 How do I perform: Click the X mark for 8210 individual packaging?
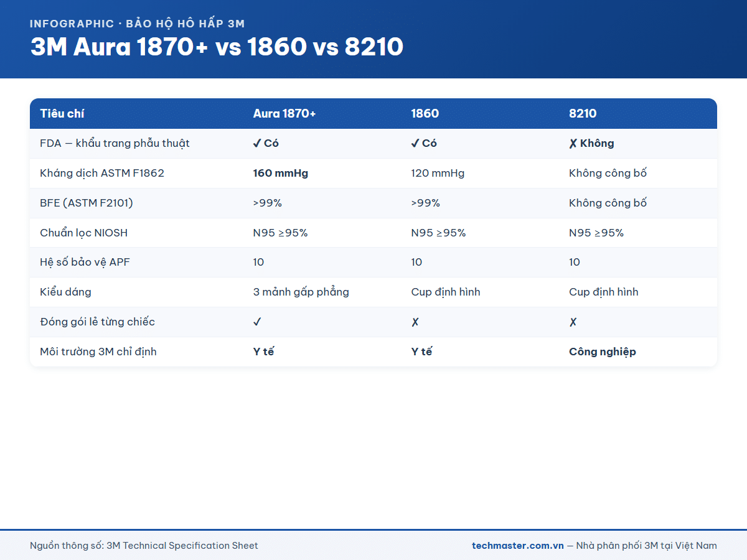click(573, 322)
